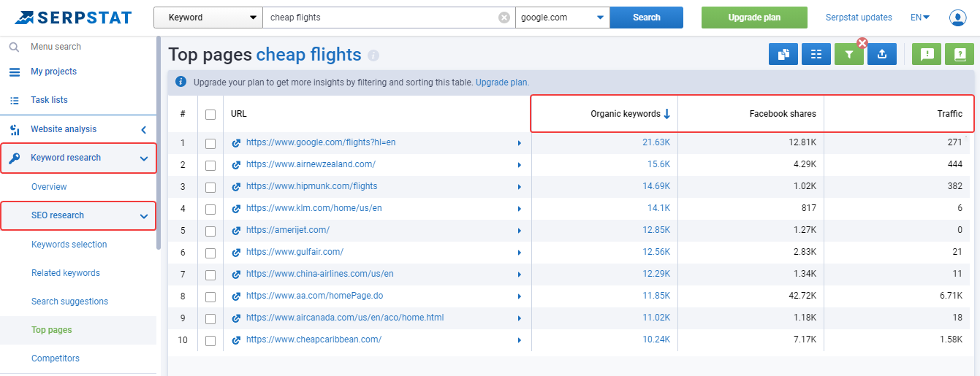Open the EN language dropdown
This screenshot has width=980, height=376.
tap(920, 18)
